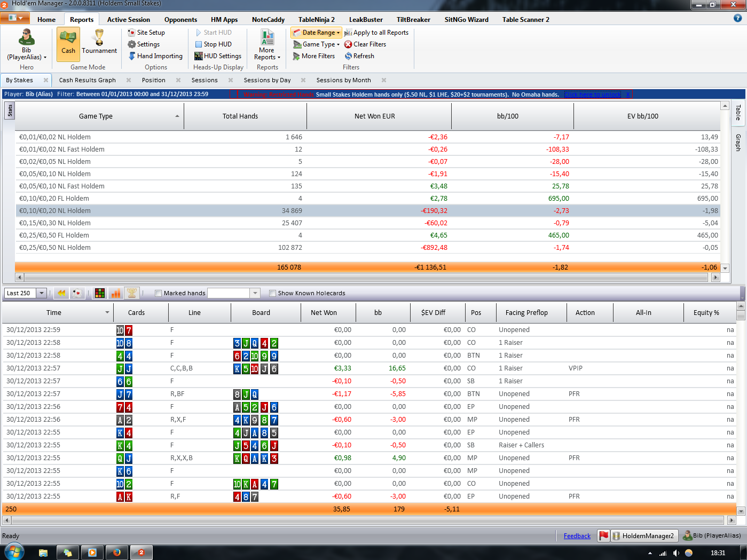Open More Filters

314,56
